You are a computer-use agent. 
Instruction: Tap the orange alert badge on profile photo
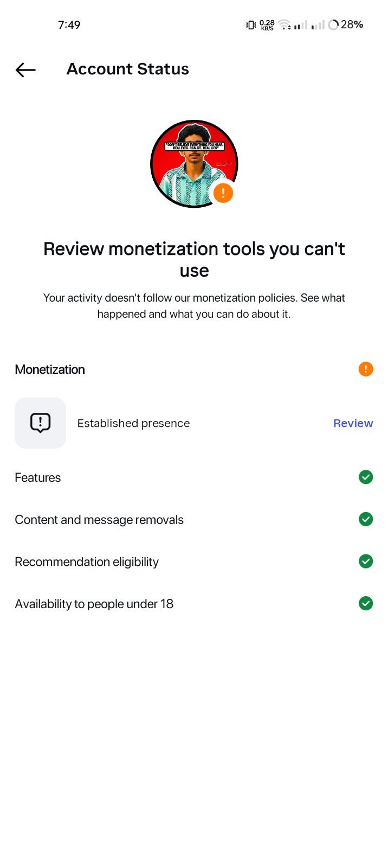click(x=223, y=193)
